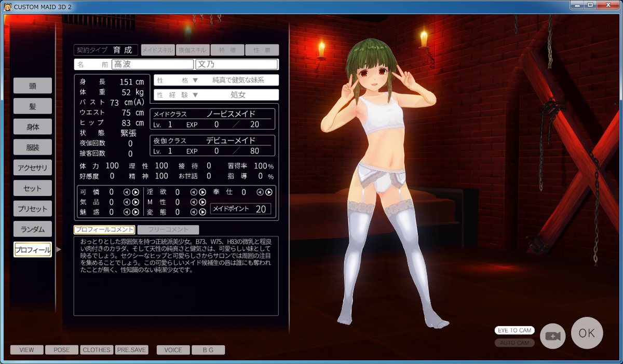Screen dimensions: 623x364
Task: Open the 髪 hair category
Action: pyautogui.click(x=33, y=106)
